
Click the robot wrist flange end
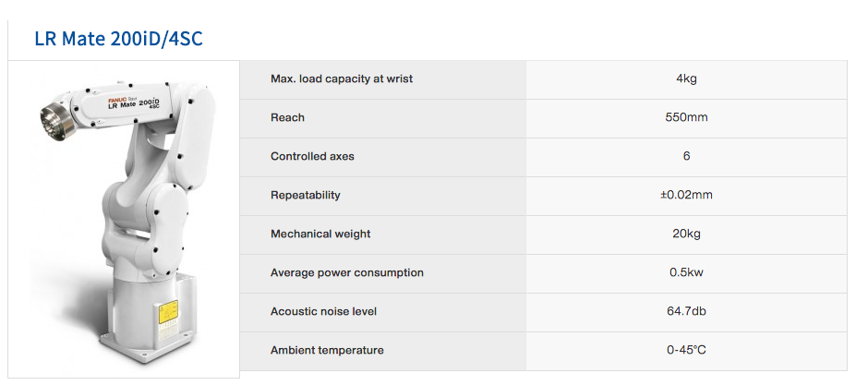pos(57,121)
